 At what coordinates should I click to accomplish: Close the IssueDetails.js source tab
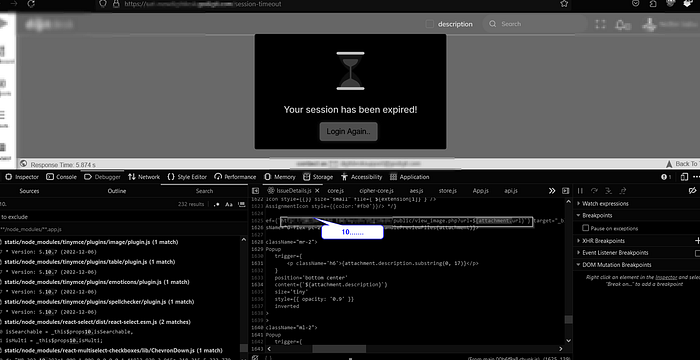tap(317, 191)
